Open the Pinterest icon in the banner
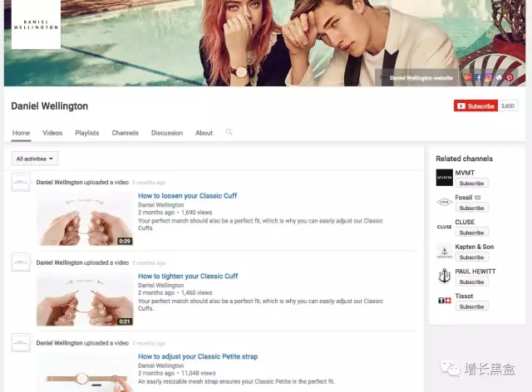 tap(510, 78)
